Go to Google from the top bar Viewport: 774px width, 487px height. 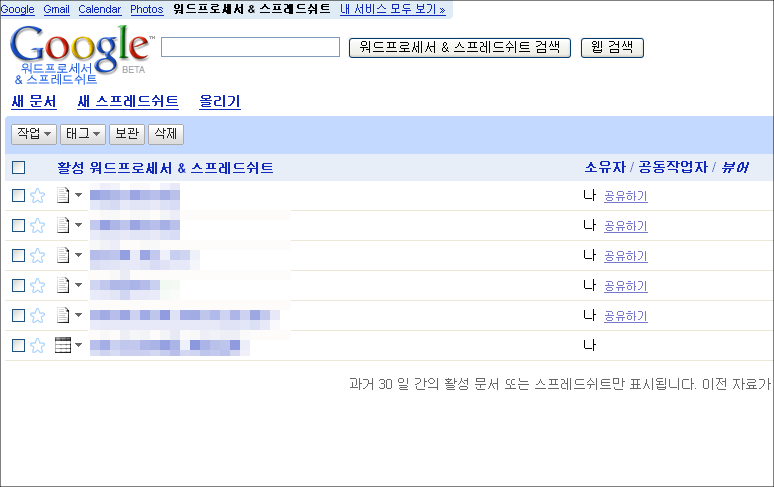point(18,9)
